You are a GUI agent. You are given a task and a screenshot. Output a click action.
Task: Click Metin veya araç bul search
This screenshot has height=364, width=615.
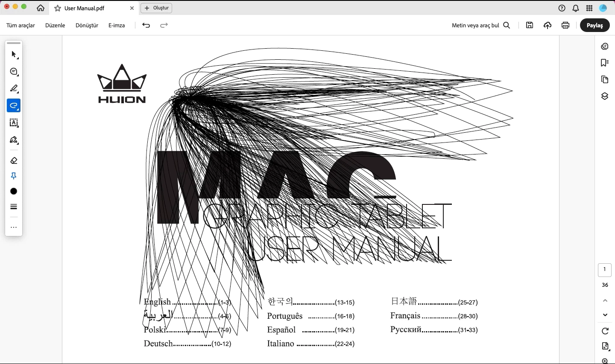(x=481, y=25)
